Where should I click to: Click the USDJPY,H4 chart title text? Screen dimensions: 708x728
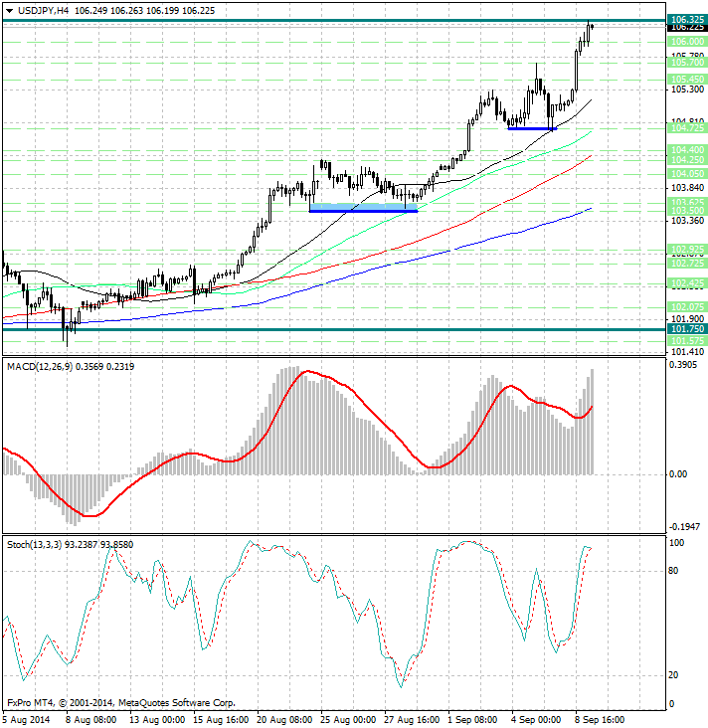point(43,10)
